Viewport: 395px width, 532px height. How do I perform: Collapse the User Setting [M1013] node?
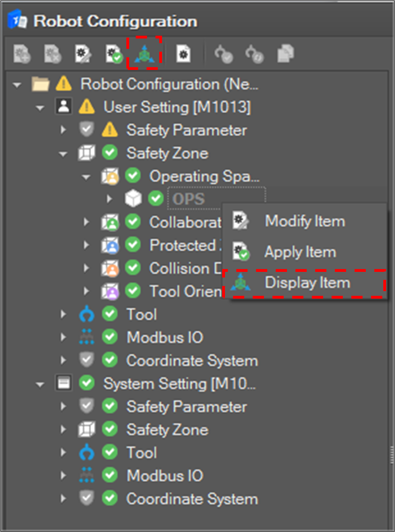(40, 108)
